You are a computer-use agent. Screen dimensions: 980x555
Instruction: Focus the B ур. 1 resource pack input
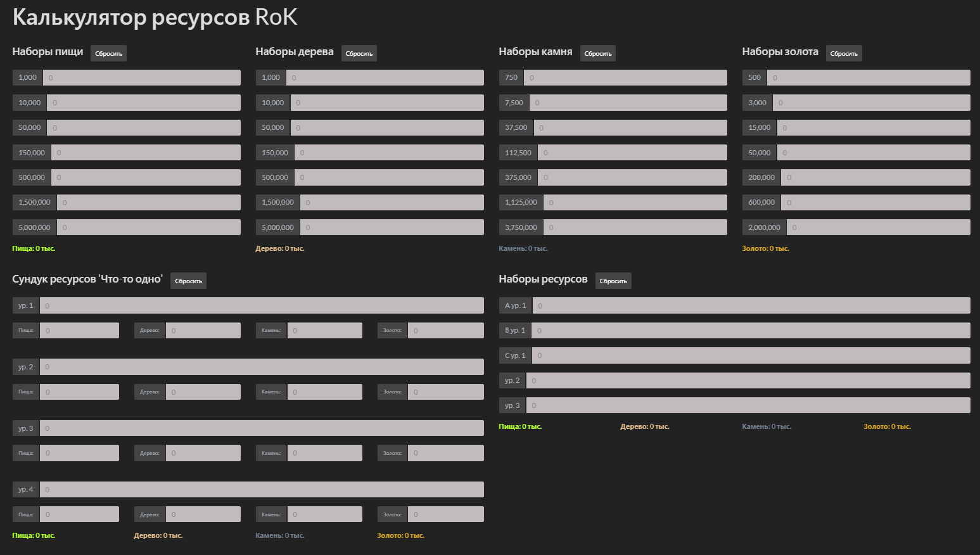(751, 330)
